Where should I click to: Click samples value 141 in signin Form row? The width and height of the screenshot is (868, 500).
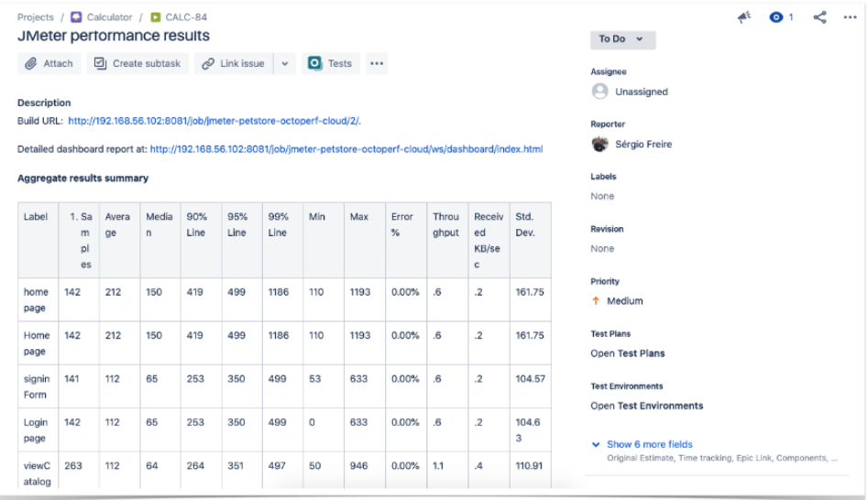coord(72,379)
